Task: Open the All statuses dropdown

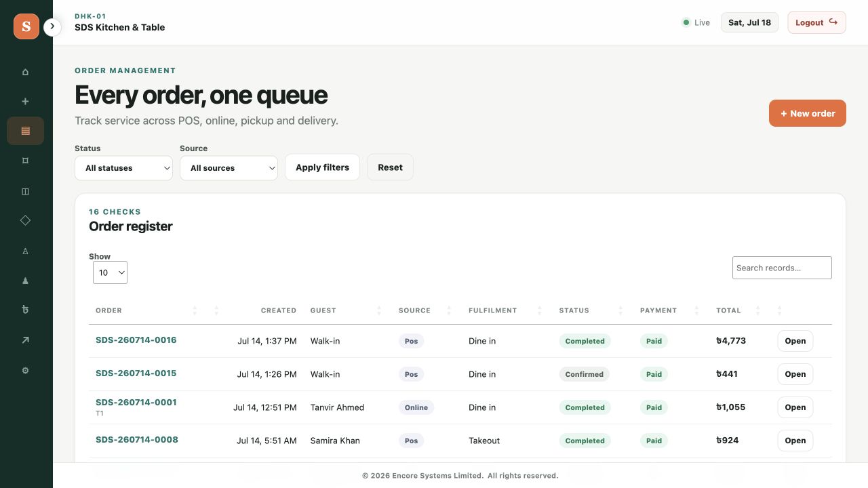Action: tap(123, 167)
